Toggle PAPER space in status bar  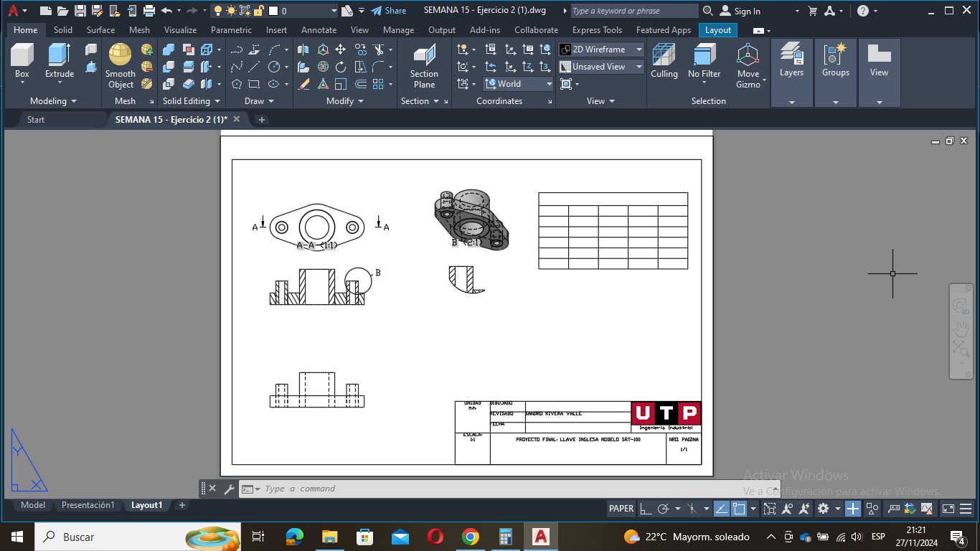tap(621, 509)
